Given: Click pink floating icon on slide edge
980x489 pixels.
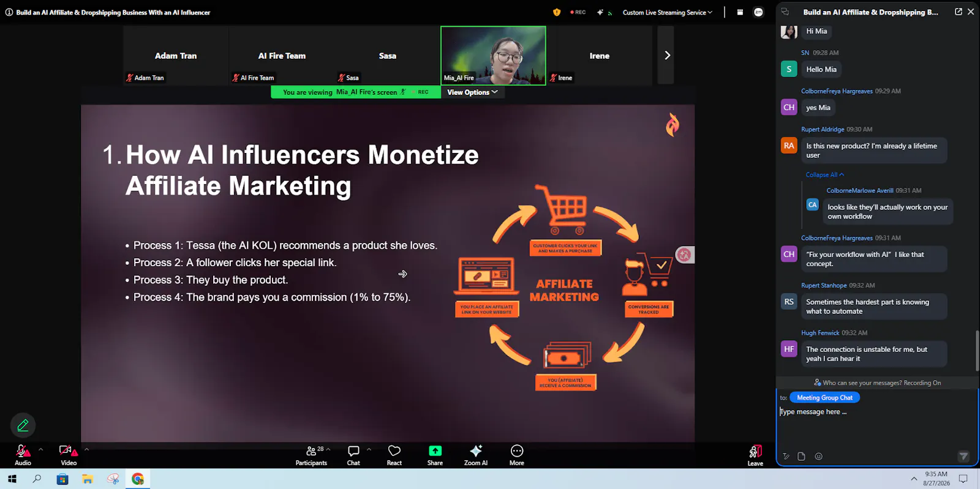Looking at the screenshot, I should tap(684, 255).
